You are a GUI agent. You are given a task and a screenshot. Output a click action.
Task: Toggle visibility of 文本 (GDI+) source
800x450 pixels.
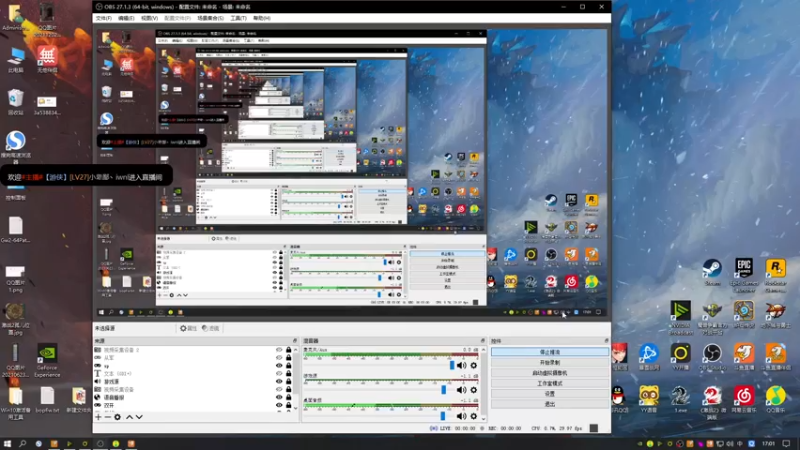279,373
